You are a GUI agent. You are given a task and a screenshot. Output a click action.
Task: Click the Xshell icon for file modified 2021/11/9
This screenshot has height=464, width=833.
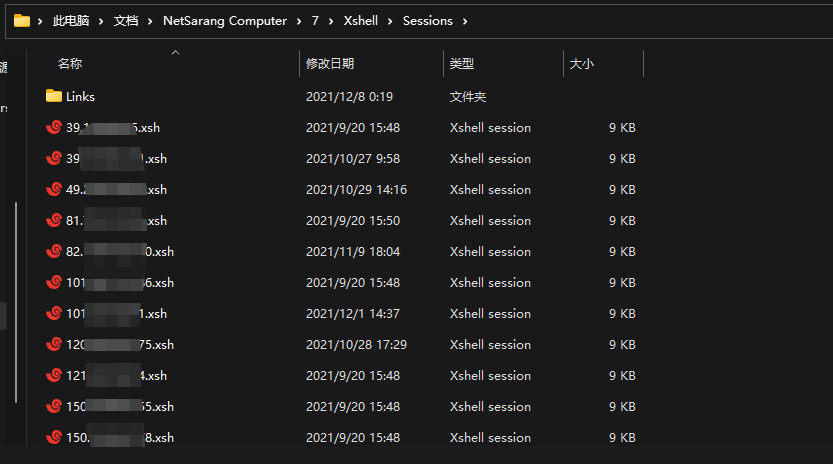point(54,252)
